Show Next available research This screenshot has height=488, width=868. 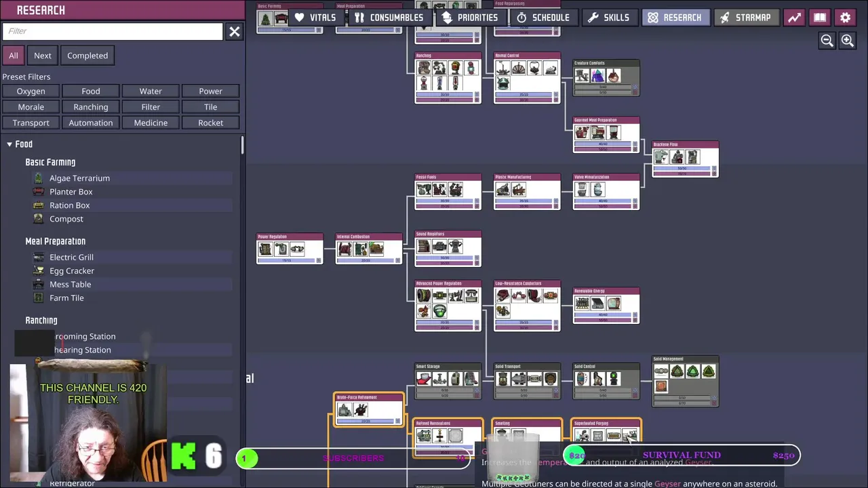pyautogui.click(x=43, y=56)
